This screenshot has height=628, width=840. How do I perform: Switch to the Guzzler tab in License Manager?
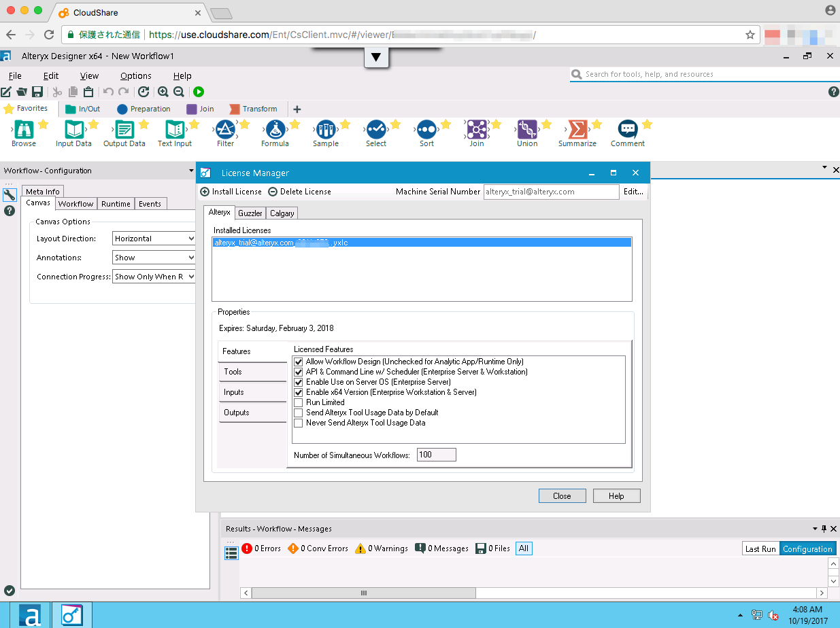(x=250, y=213)
